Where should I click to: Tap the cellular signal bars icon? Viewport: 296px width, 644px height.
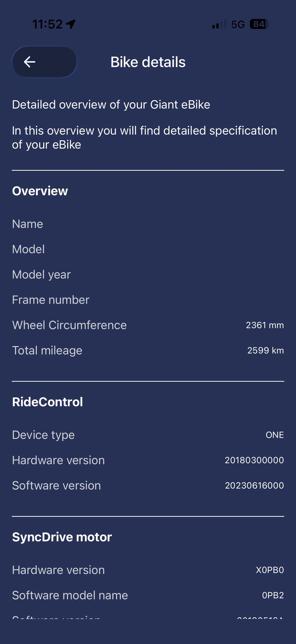tap(219, 24)
